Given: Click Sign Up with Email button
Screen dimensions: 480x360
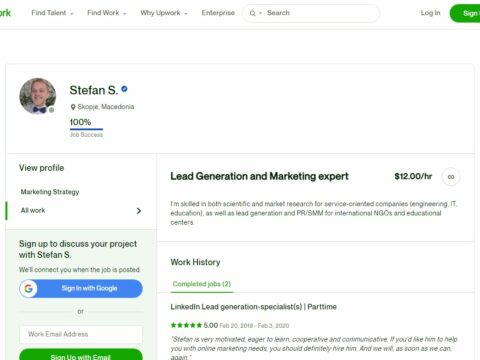Looking at the screenshot, I should click(x=81, y=355).
